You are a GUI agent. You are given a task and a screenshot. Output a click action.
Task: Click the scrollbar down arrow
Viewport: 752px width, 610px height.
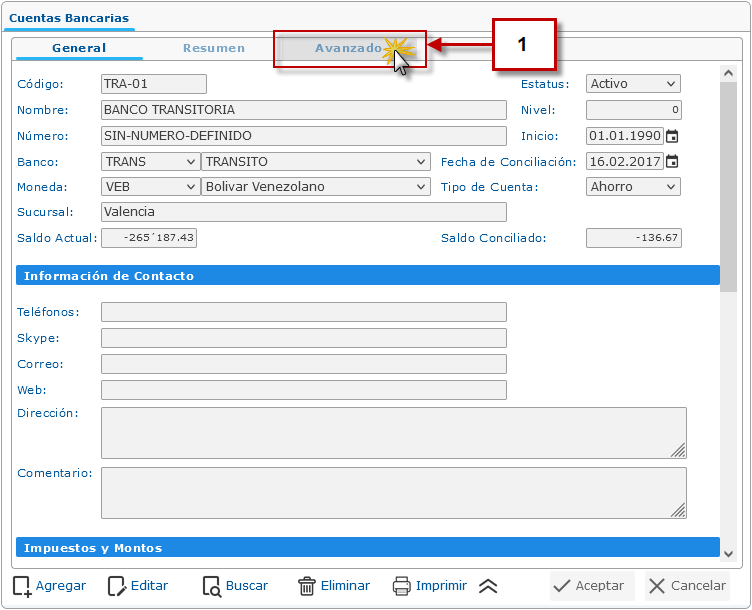pos(728,553)
